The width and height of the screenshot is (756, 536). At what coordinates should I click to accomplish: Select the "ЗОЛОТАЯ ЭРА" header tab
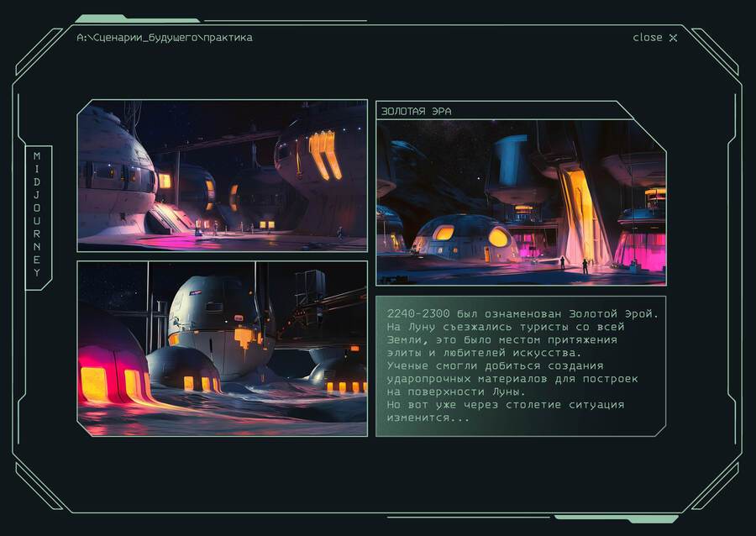point(417,111)
